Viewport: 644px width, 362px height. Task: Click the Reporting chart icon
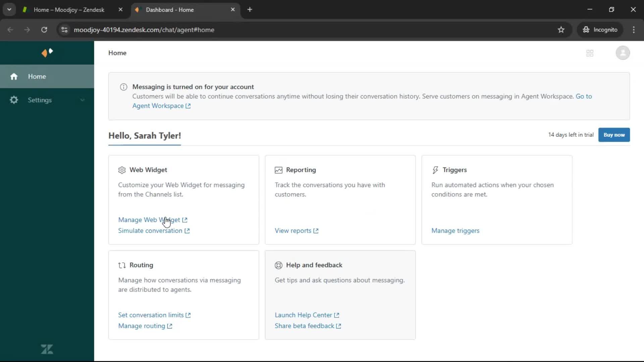278,170
